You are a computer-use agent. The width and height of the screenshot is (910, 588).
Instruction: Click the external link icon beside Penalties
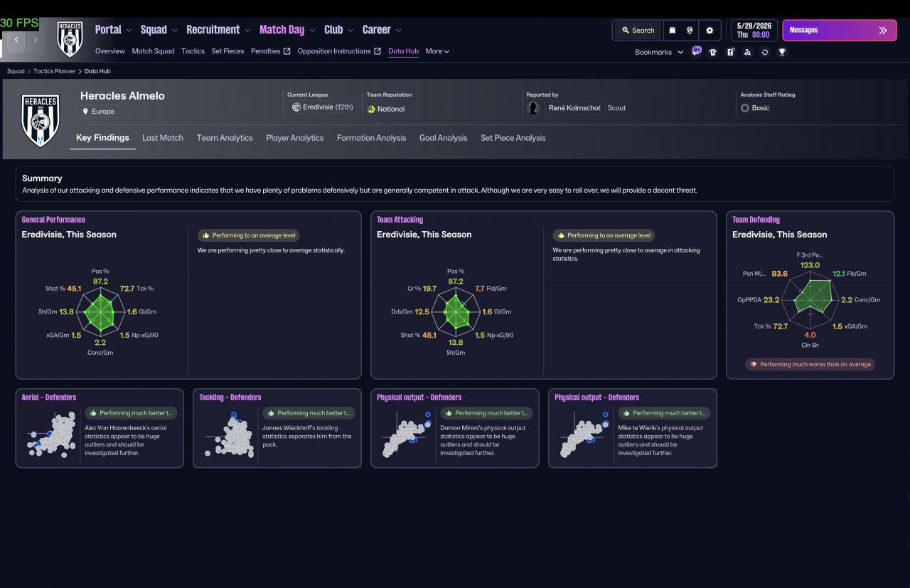point(287,51)
